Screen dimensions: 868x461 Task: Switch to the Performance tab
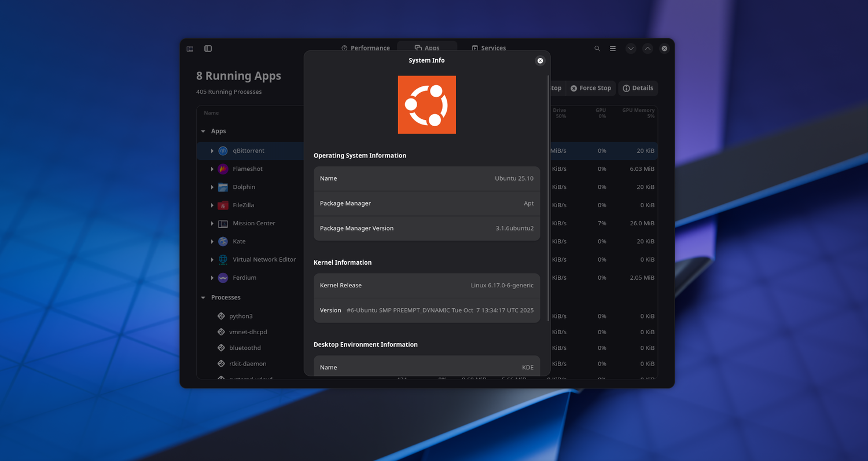coord(366,48)
